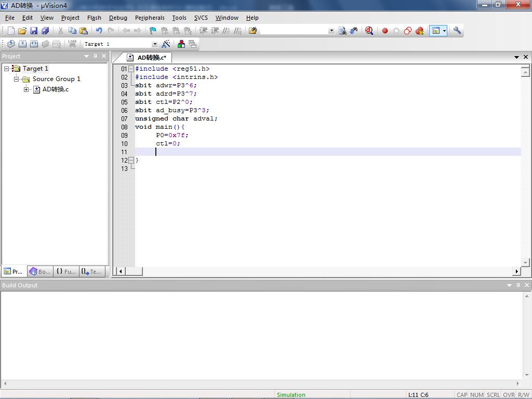Click the Save file icon
This screenshot has height=399, width=532.
(34, 31)
